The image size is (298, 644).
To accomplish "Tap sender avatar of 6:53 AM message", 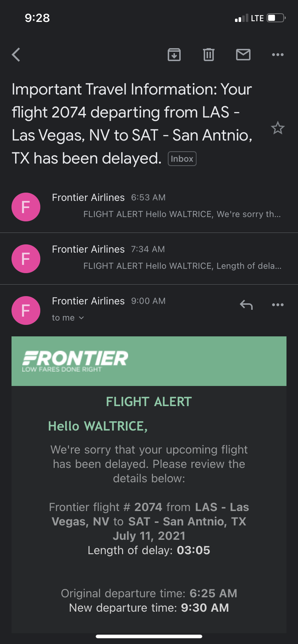I will tap(26, 207).
